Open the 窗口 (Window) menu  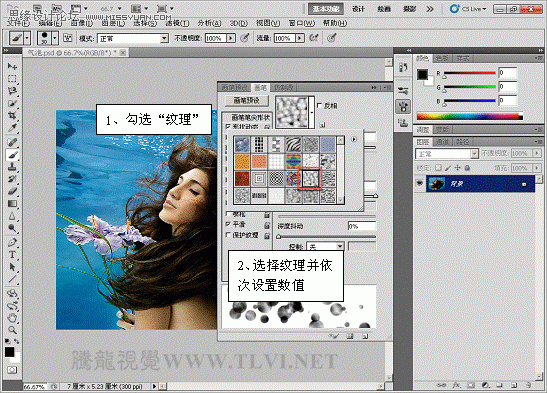point(302,23)
